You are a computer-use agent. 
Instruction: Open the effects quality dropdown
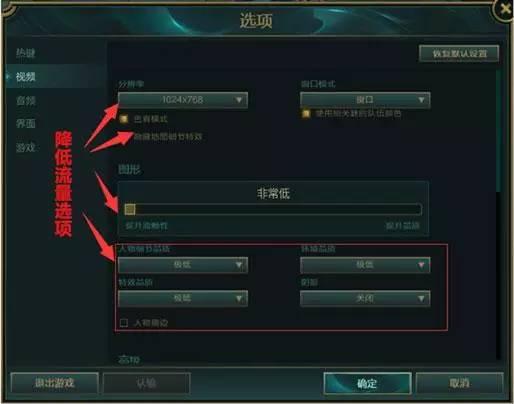[x=183, y=298]
